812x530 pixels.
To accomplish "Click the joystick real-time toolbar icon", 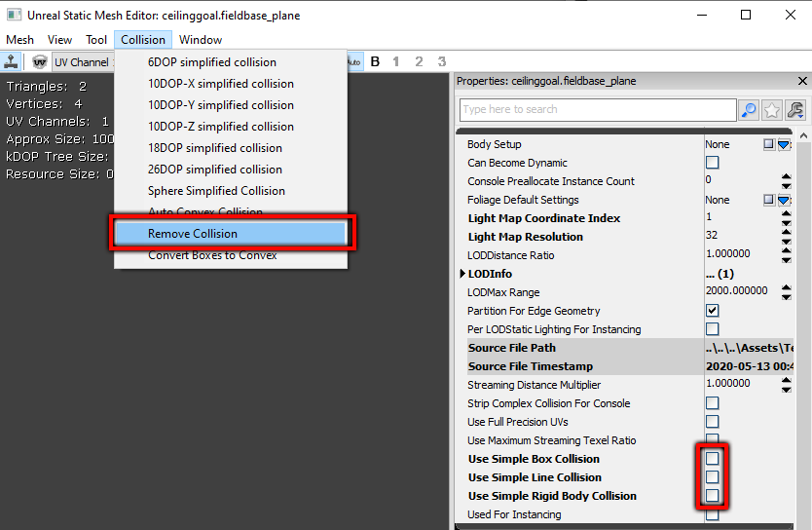I will 11,61.
